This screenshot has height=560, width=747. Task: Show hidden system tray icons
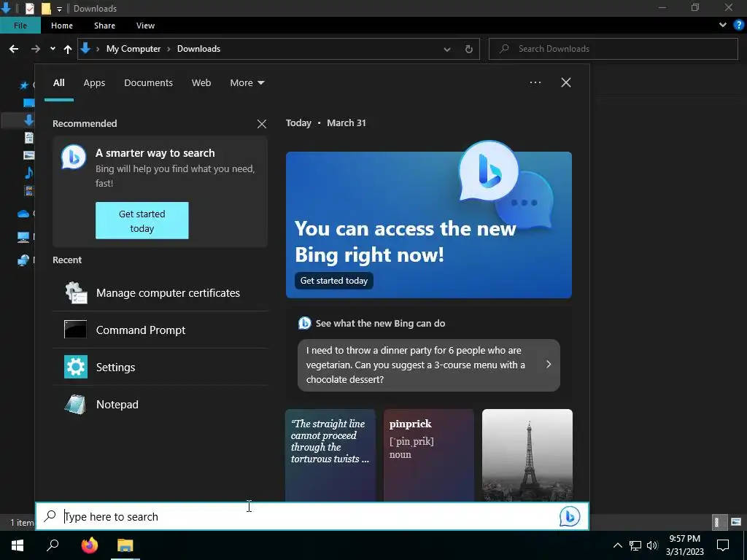pyautogui.click(x=617, y=545)
